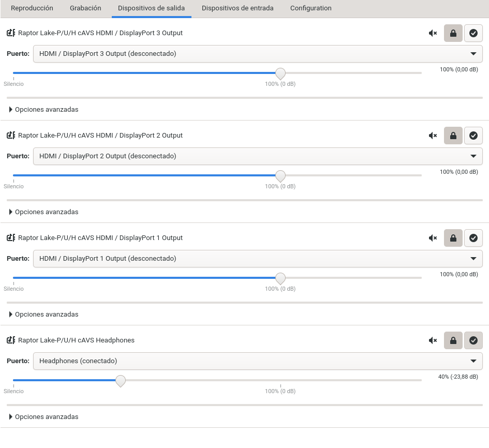Click 'Raptor Lake-P/U/H cAVS HDMI / DisplayPort 3 Output' title
Viewport: 489px width, 448px height.
tap(100, 33)
